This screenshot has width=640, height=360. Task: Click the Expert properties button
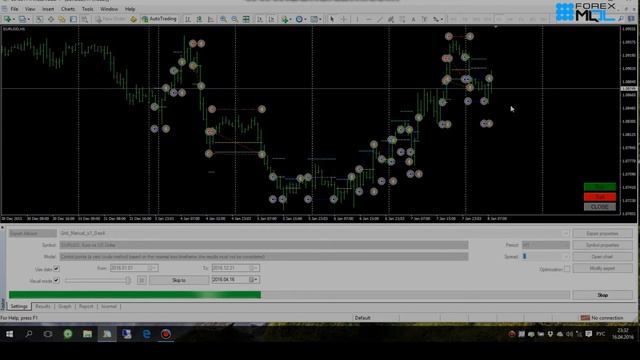point(602,233)
